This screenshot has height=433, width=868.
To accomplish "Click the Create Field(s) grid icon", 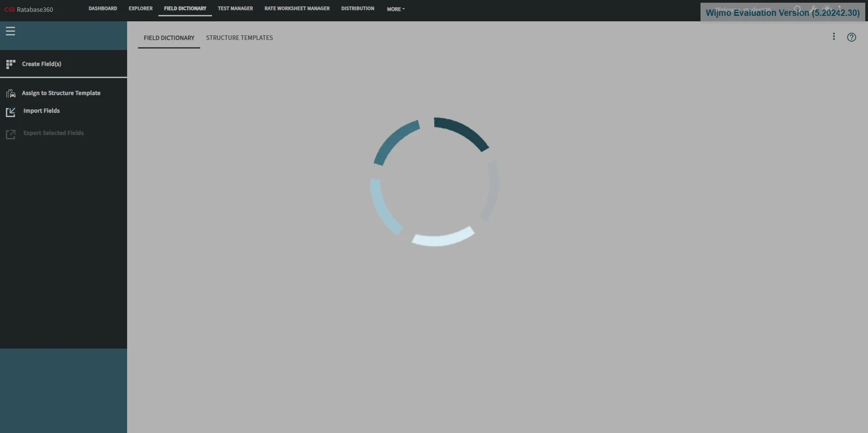I will point(10,64).
